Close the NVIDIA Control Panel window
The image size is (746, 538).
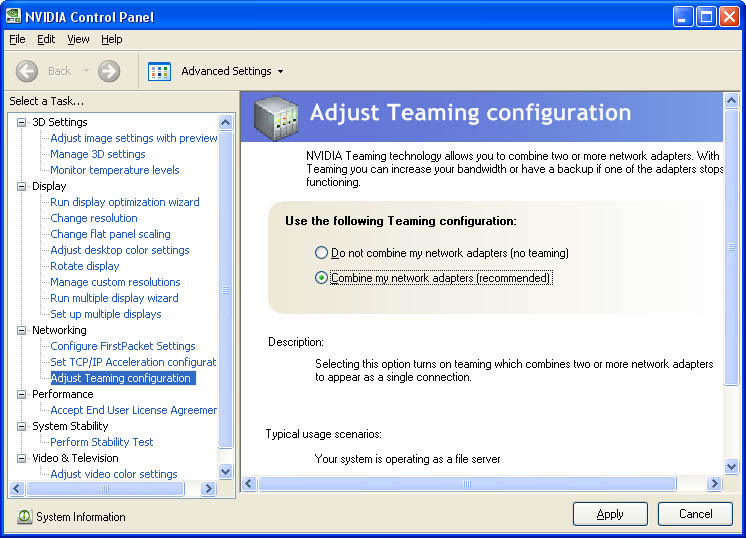729,17
